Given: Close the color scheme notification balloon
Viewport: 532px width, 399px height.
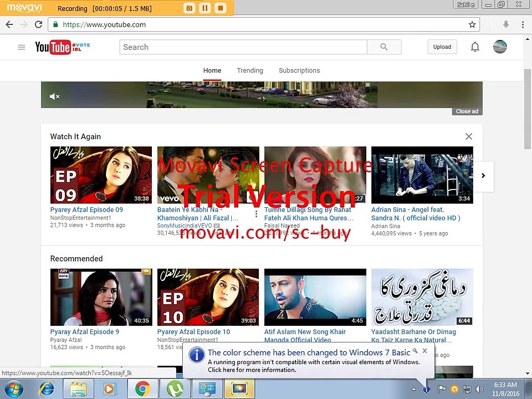Looking at the screenshot, I should click(x=424, y=351).
